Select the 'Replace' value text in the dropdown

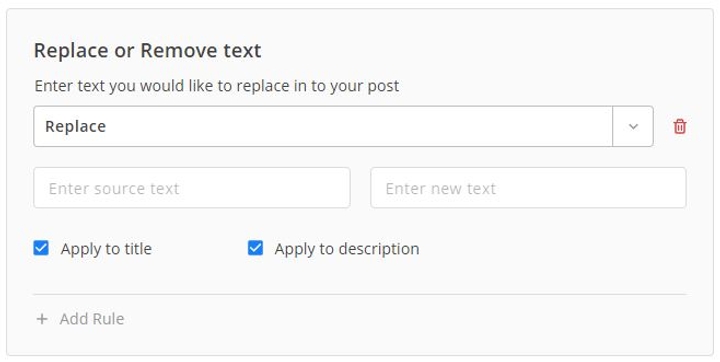click(x=75, y=126)
